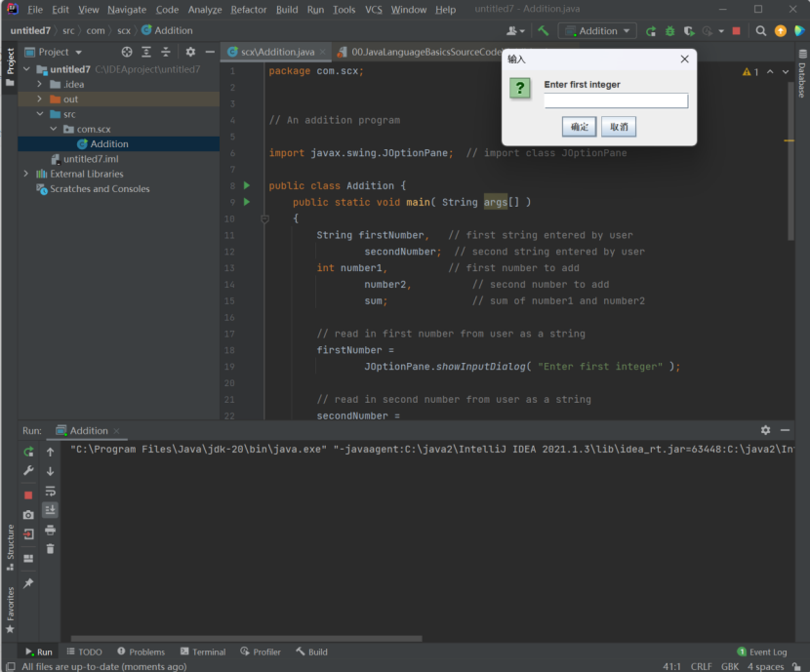Toggle soft-wrap in Run console

(50, 491)
